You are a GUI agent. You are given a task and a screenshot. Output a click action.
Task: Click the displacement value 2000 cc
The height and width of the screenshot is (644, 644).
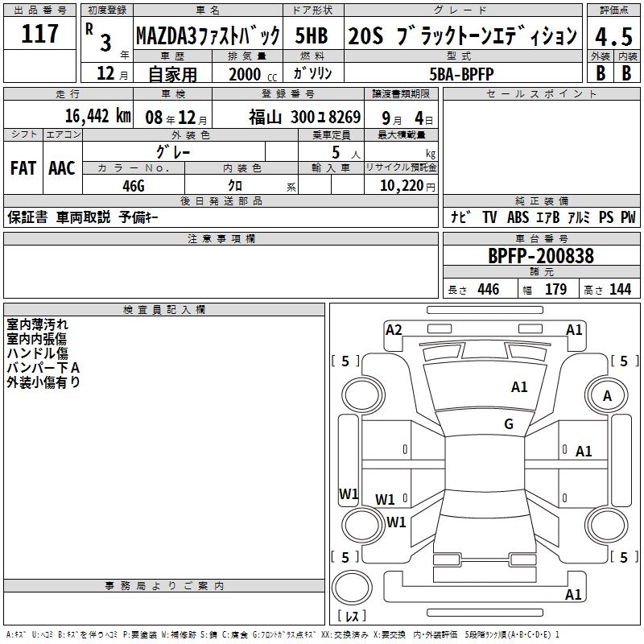pos(253,74)
